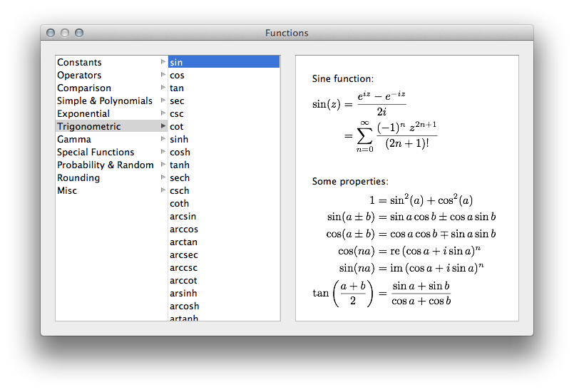Open the Rounding category
Viewport: 574px width, 392px height.
(78, 178)
